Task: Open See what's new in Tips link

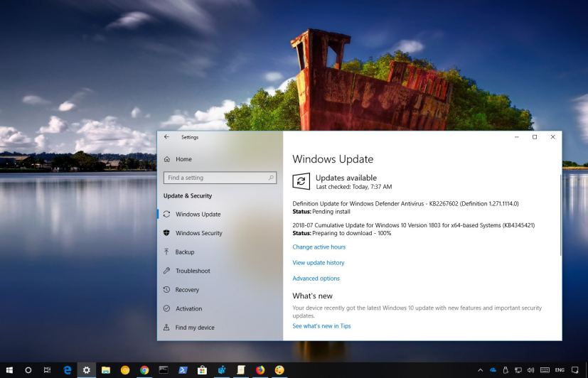Action: point(321,326)
